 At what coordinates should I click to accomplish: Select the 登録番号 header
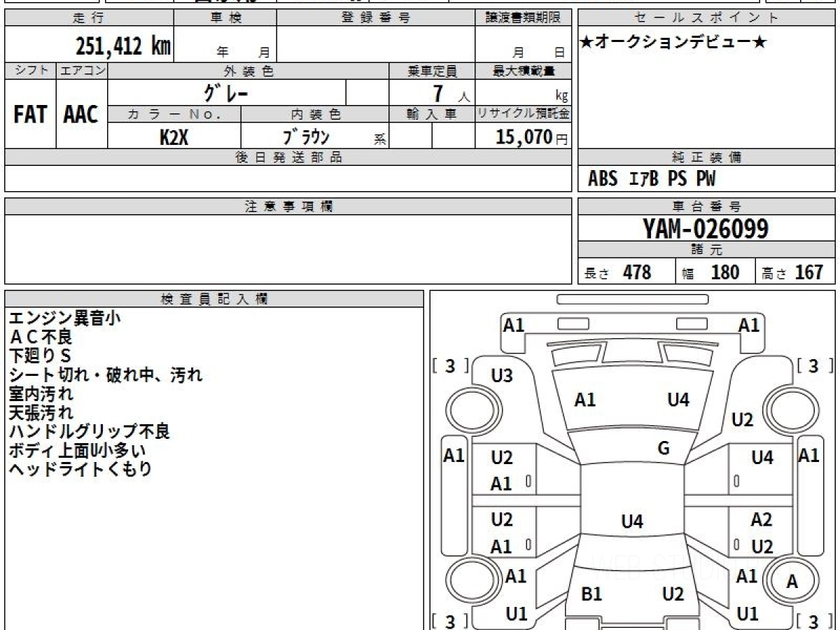click(376, 18)
